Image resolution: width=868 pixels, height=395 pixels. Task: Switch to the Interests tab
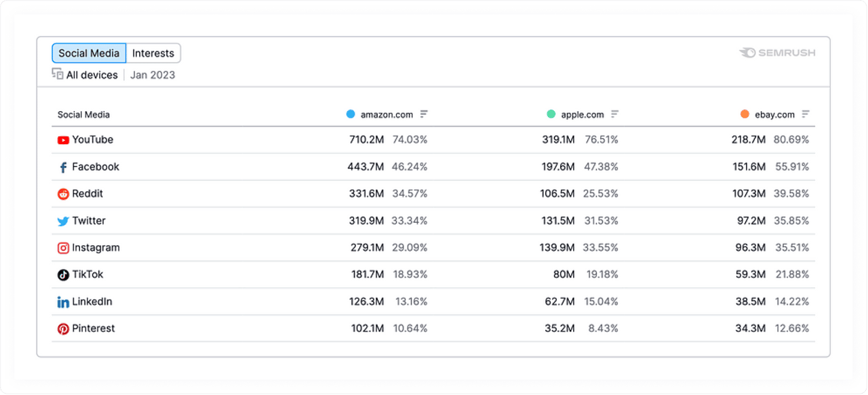(x=154, y=53)
